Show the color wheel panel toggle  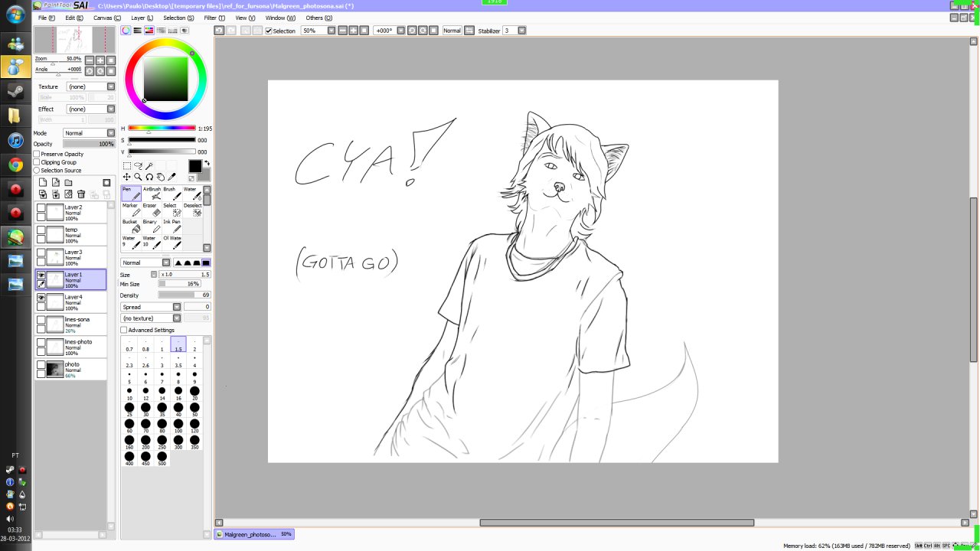click(x=126, y=31)
